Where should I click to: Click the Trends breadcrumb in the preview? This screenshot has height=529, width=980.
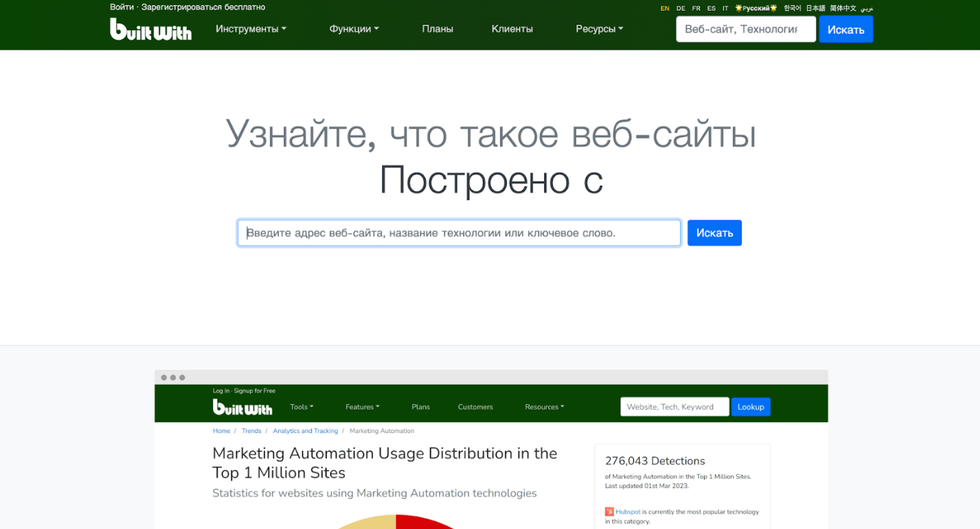(251, 431)
